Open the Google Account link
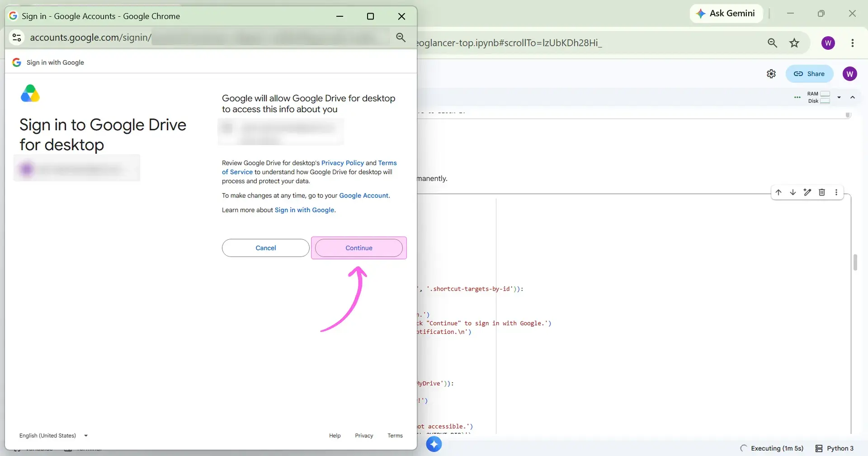Screen dimensions: 868x456 (364, 195)
